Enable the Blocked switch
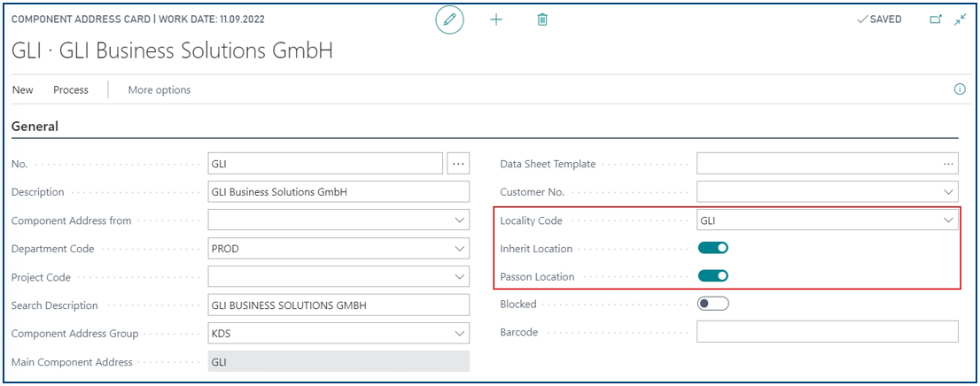This screenshot has height=386, width=980. pyautogui.click(x=713, y=305)
